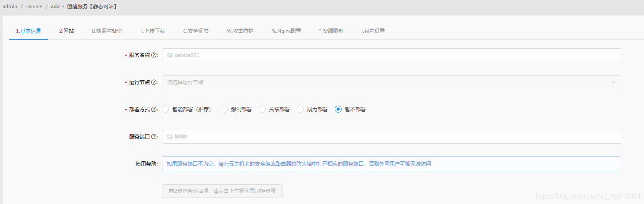Screen dimensions: 644x204
Task: Click the admin breadcrumb link
Action: point(10,7)
